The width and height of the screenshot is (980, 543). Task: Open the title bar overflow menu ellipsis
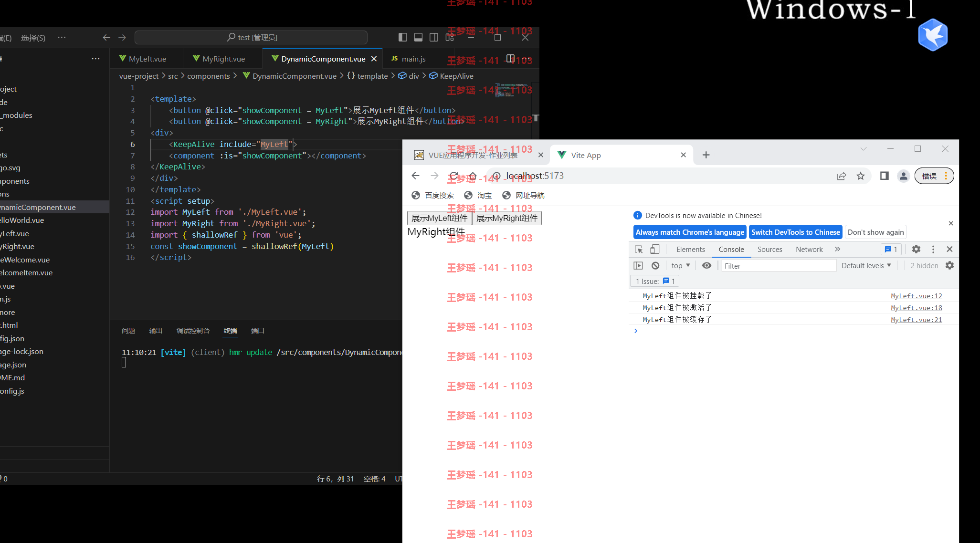tap(62, 37)
